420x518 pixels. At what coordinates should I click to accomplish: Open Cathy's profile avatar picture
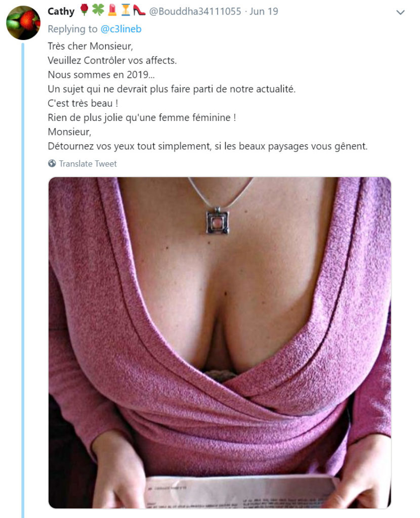tap(23, 23)
